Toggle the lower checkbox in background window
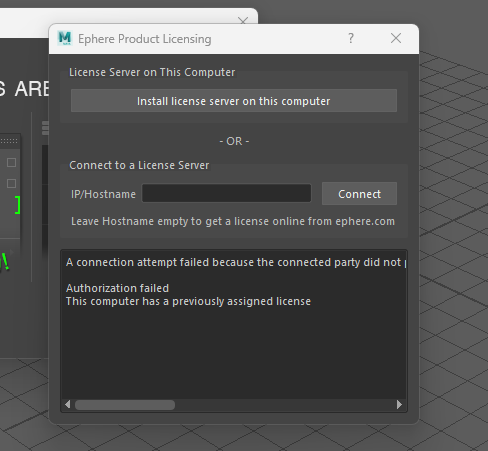Viewport: 488px width, 451px height. point(11,183)
